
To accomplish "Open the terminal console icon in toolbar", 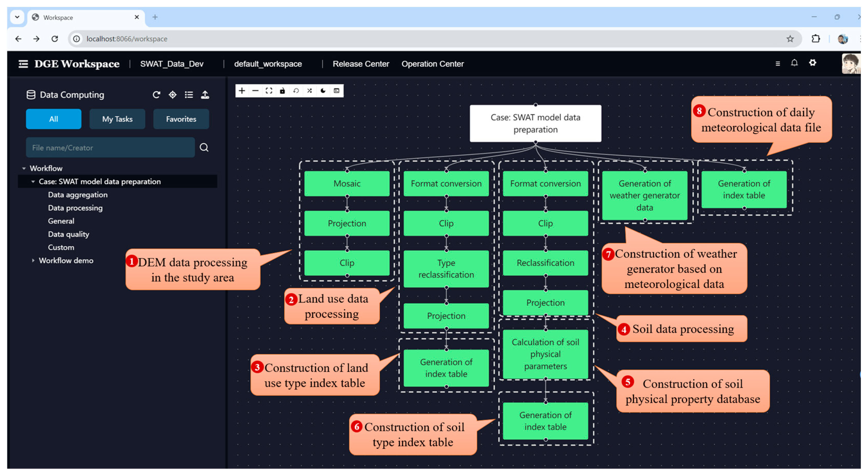I will (336, 91).
